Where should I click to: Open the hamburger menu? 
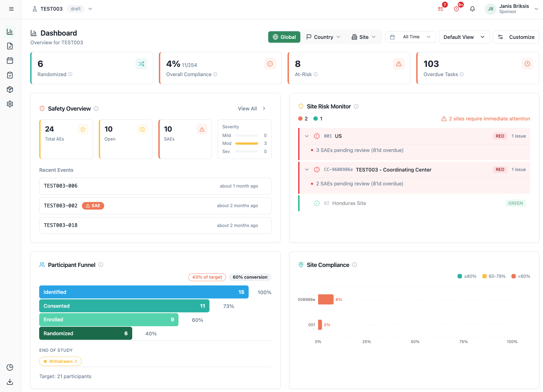[11, 9]
